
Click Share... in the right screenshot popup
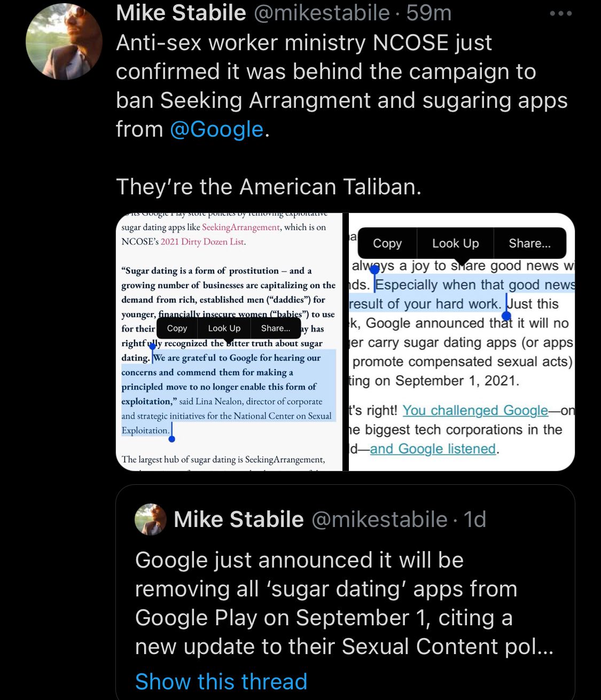tap(529, 243)
